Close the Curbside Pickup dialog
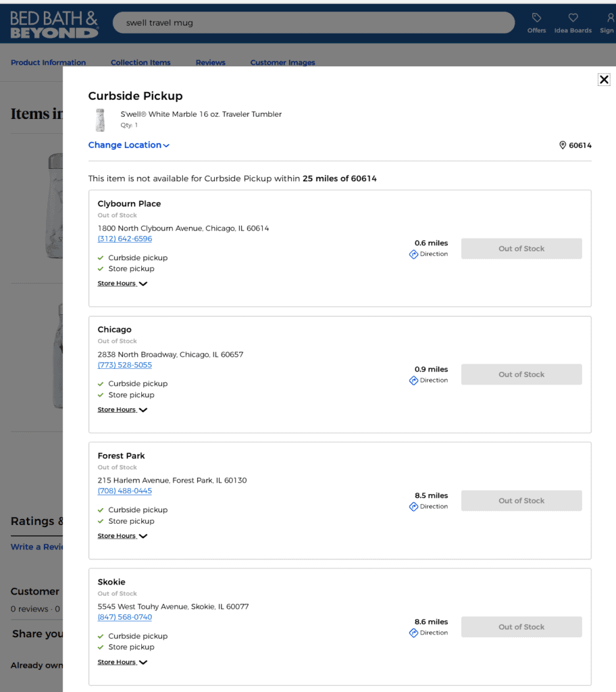616x692 pixels. pyautogui.click(x=604, y=80)
